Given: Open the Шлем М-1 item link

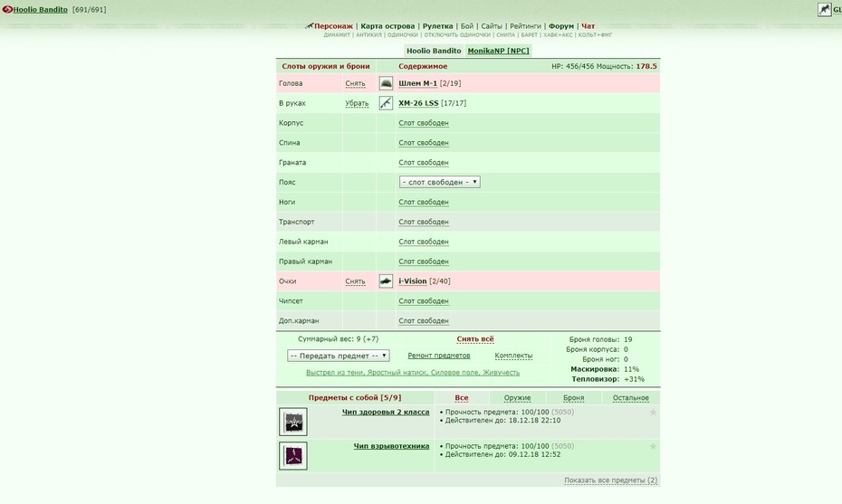Looking at the screenshot, I should (417, 83).
